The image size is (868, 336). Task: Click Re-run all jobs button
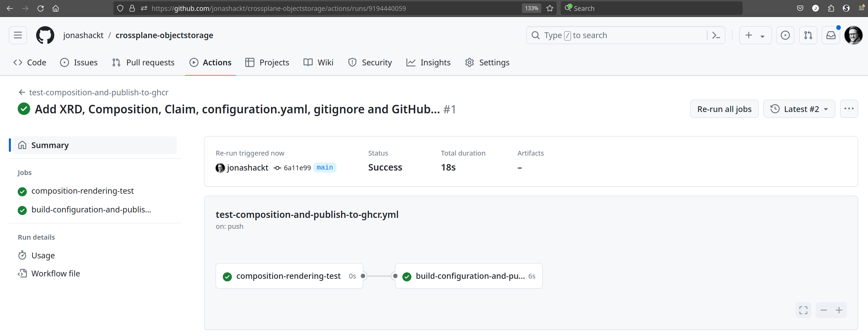tap(724, 109)
